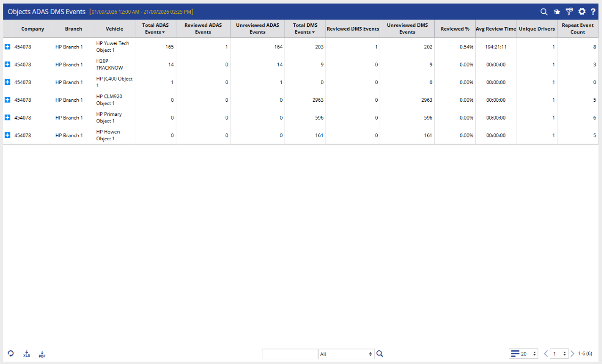Screen dimensions: 602x364
Task: Sort by Total DMS Events column header
Action: coord(305,29)
